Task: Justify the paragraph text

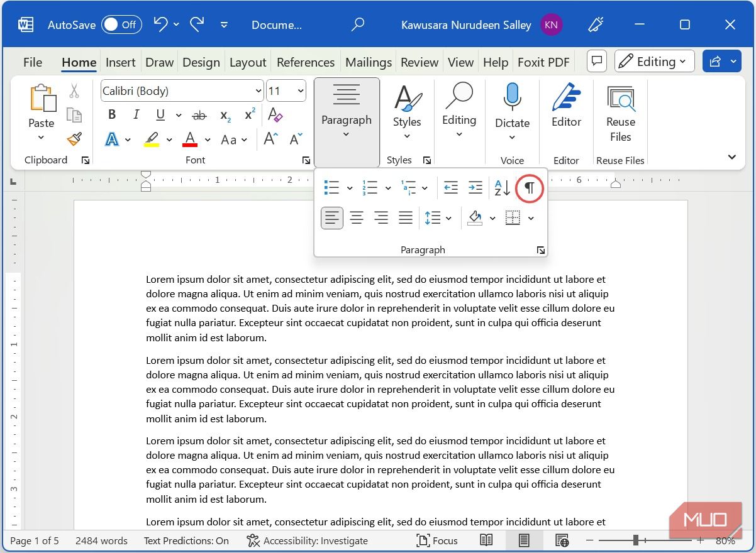Action: click(406, 218)
